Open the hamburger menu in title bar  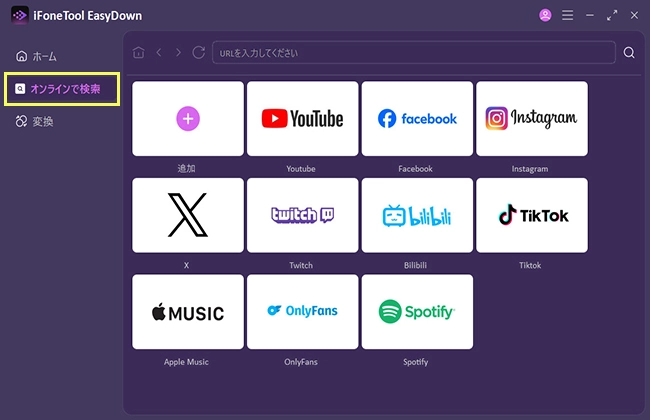click(x=567, y=16)
